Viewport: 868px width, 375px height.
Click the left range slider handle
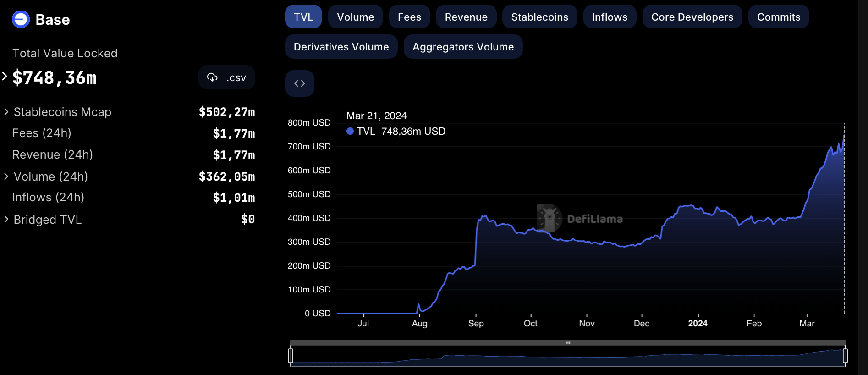[291, 356]
